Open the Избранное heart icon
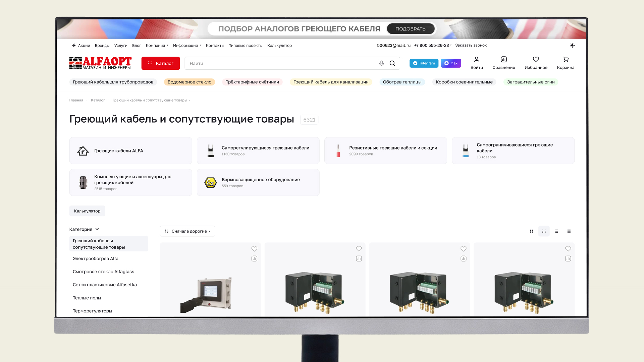This screenshot has width=644, height=362. click(536, 59)
